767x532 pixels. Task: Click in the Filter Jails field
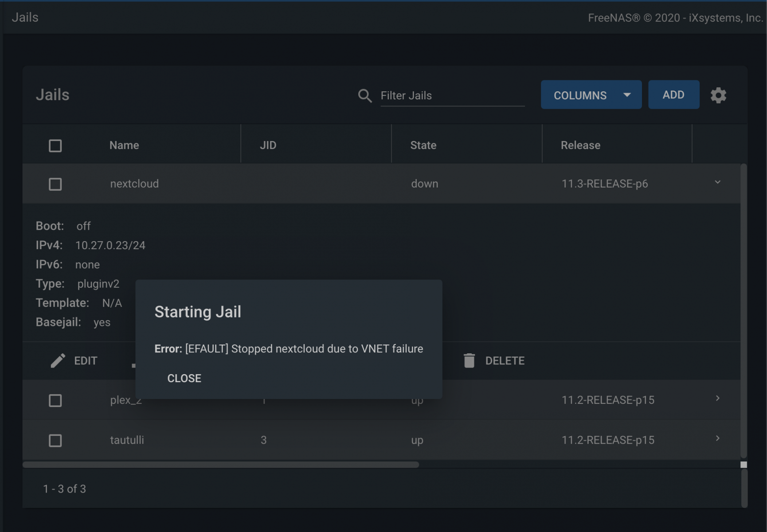click(452, 96)
